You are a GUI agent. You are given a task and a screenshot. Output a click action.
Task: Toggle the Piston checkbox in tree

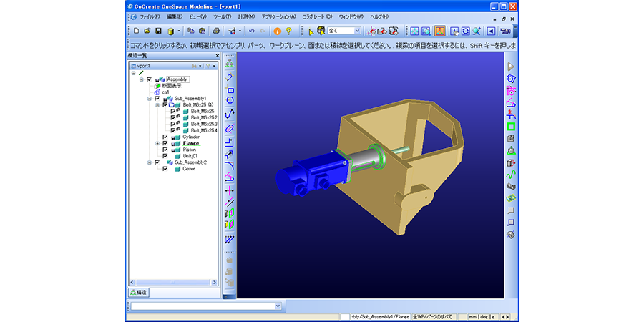pos(165,150)
